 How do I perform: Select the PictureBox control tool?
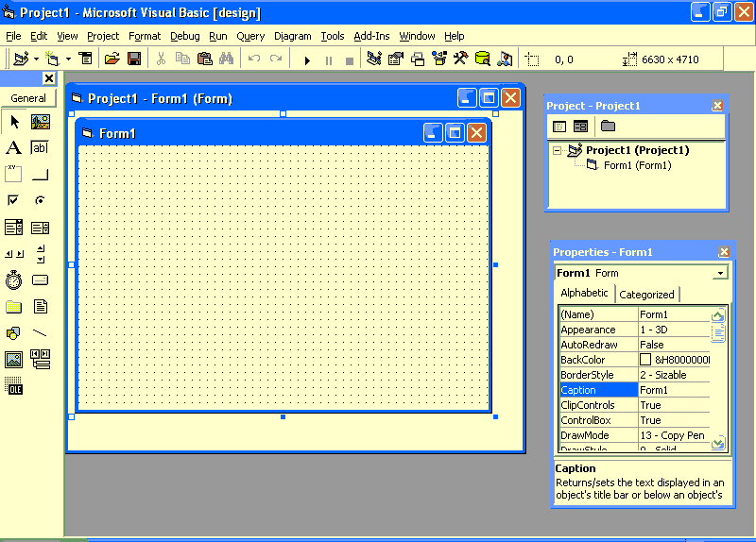tap(41, 122)
